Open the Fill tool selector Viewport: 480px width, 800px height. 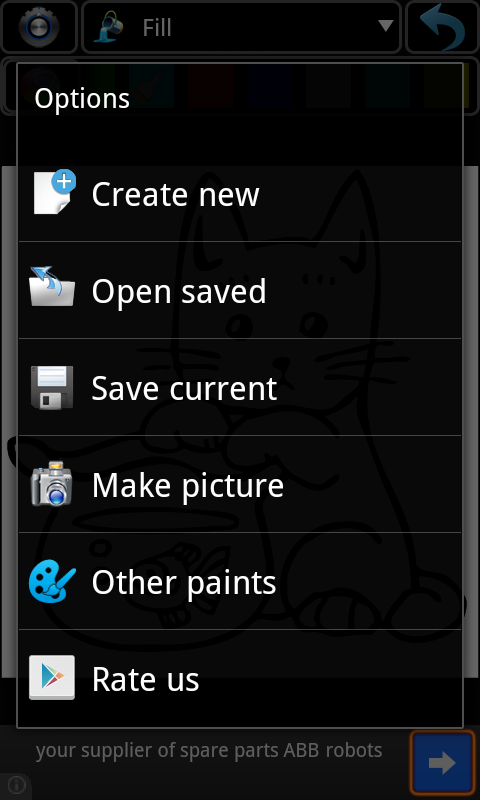241,27
